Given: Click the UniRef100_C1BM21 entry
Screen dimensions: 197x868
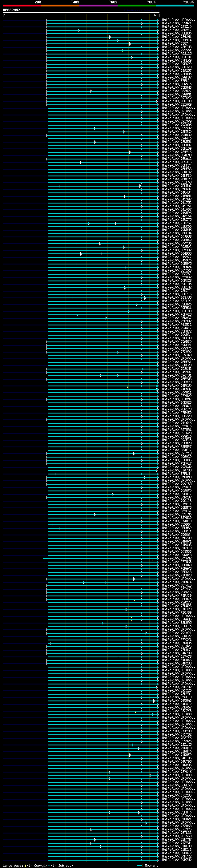Looking at the screenshot, I should click(x=177, y=819).
